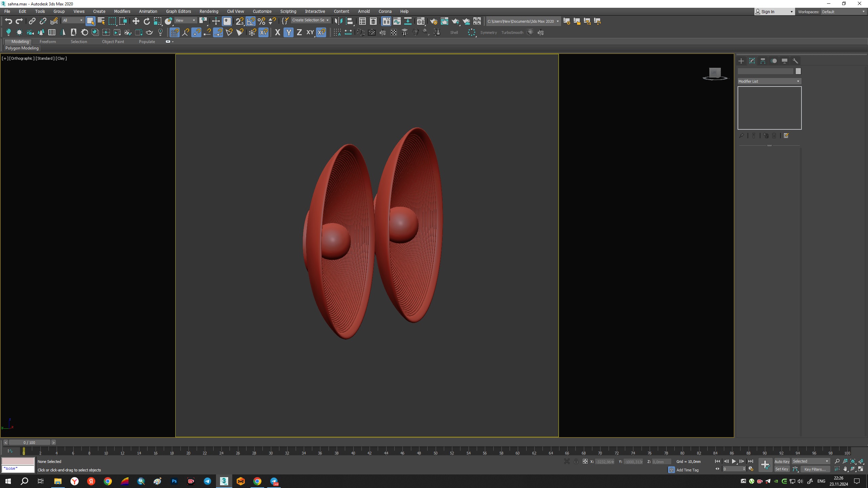Open the Utilities wrench panel tab

coord(795,61)
